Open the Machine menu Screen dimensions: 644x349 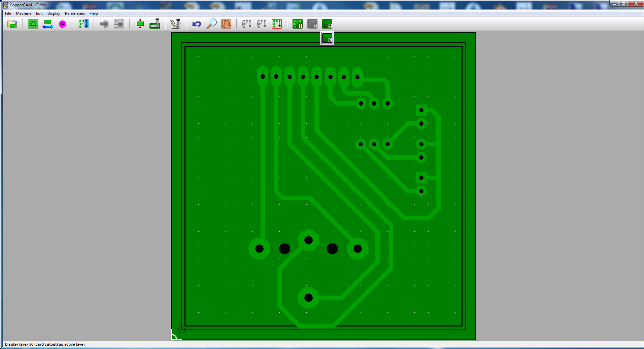tap(24, 13)
